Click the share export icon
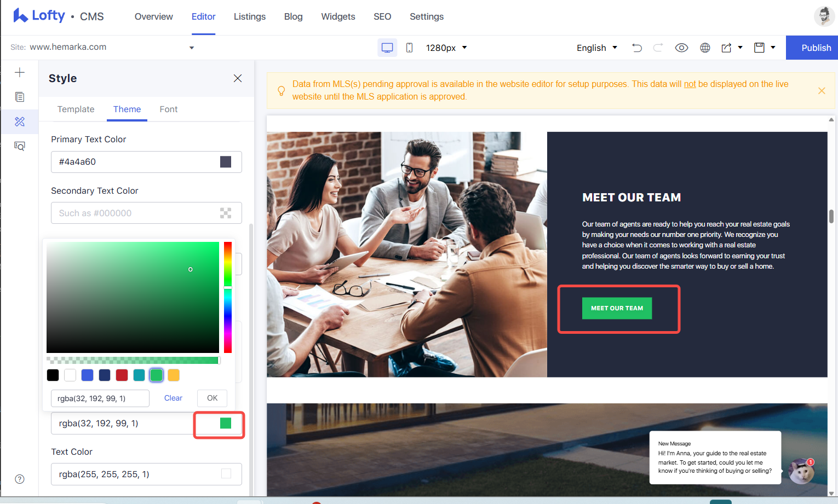838x504 pixels. coord(726,48)
